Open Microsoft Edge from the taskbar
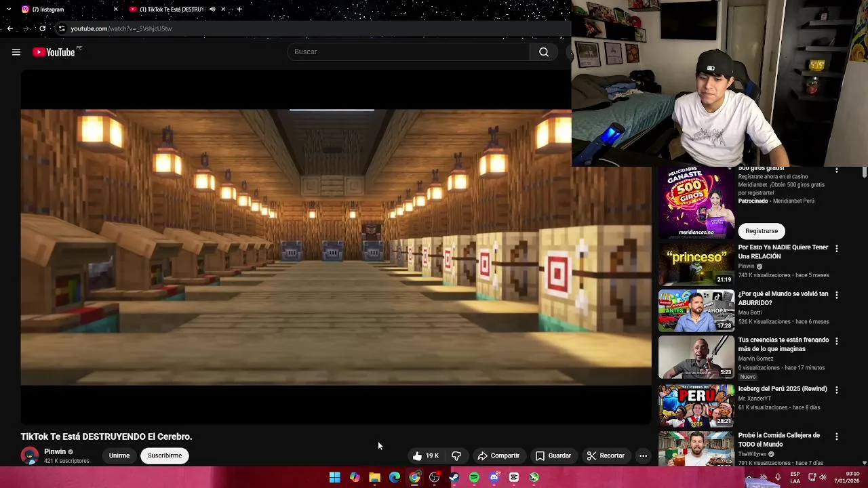Image resolution: width=868 pixels, height=488 pixels. point(395,478)
